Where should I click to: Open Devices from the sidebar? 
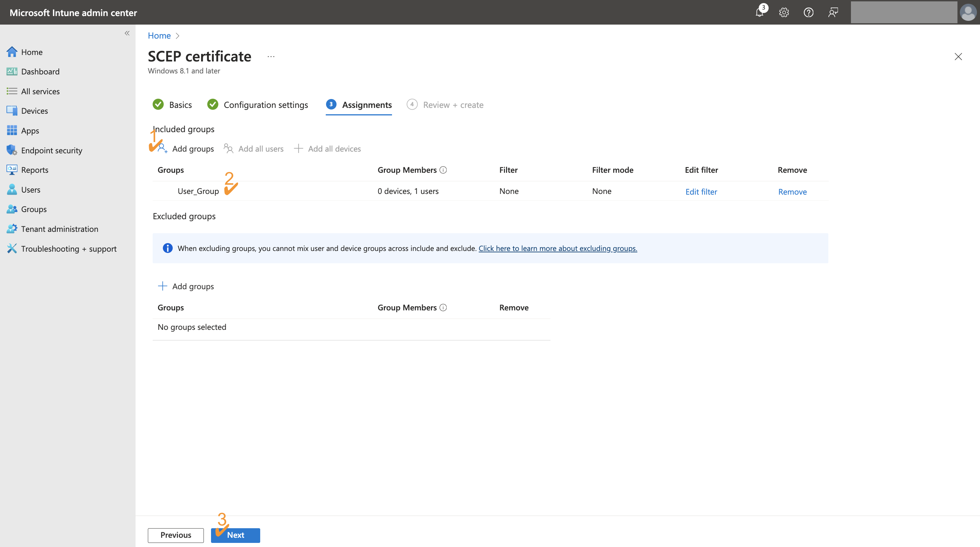[x=34, y=110]
